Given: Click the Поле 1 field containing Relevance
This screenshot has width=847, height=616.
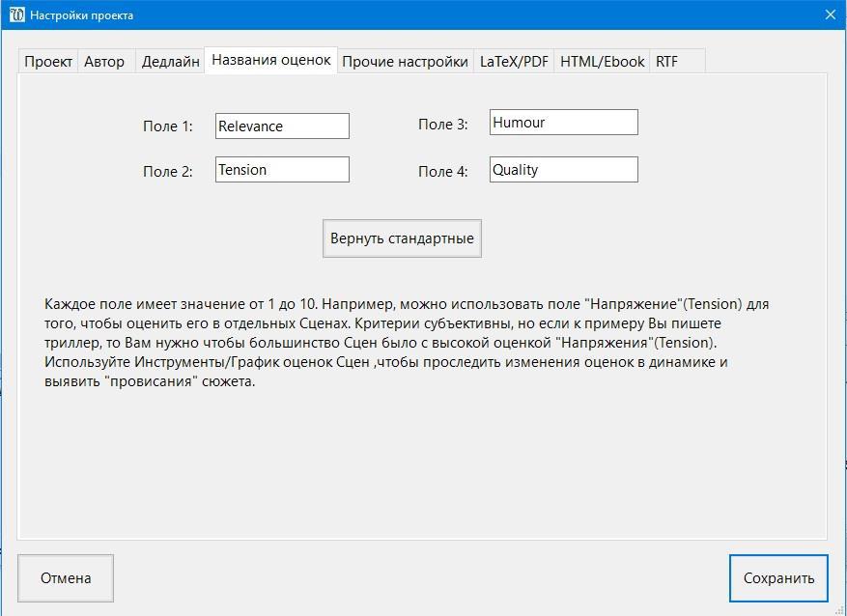Looking at the screenshot, I should pyautogui.click(x=282, y=126).
